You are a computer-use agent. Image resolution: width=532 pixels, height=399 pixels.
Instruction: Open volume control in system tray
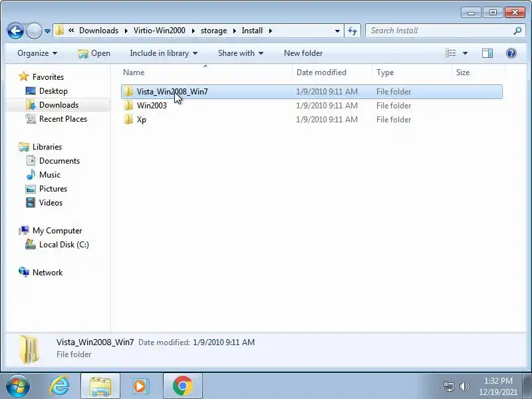(464, 386)
